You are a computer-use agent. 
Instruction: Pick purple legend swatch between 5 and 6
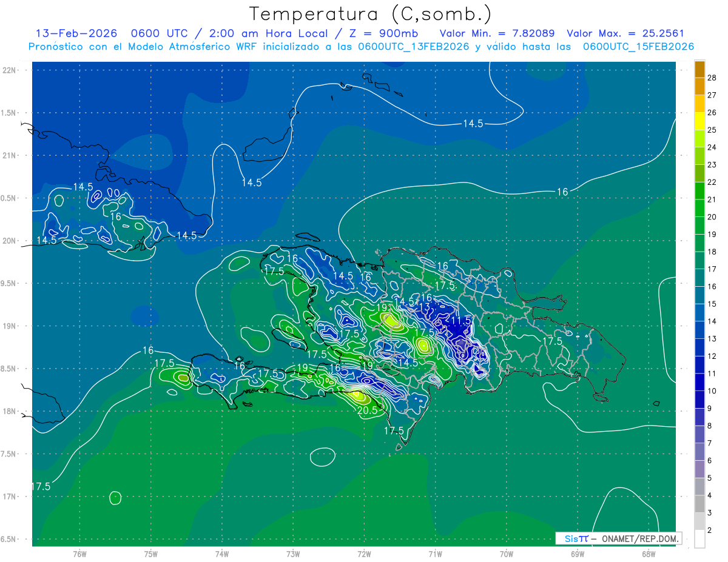click(x=699, y=469)
